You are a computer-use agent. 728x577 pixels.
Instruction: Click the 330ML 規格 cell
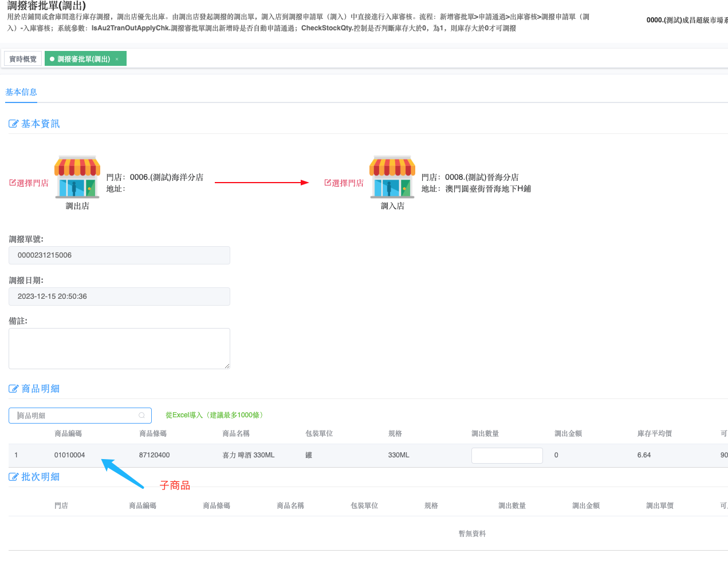tap(399, 455)
